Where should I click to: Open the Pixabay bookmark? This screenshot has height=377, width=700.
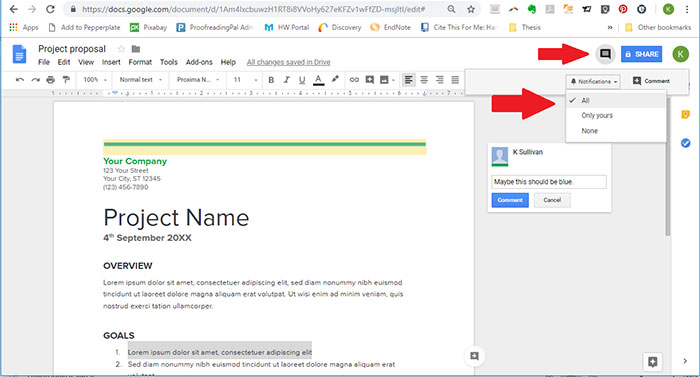(148, 28)
